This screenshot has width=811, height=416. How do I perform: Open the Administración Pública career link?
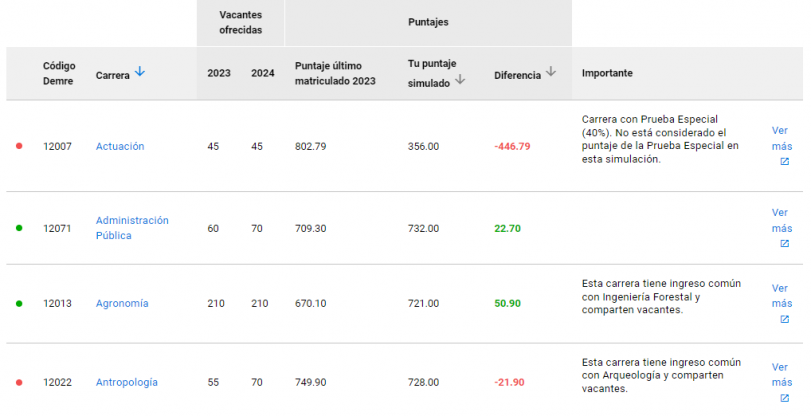click(x=132, y=228)
